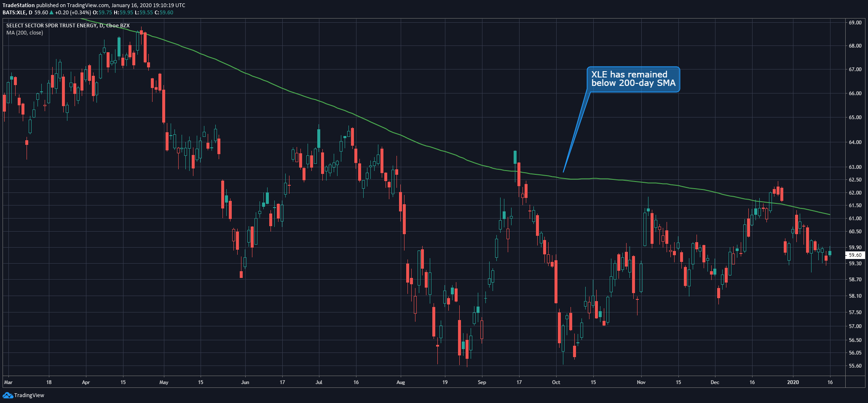The width and height of the screenshot is (868, 403).
Task: Click the 61.50 price axis label
Action: tap(855, 206)
